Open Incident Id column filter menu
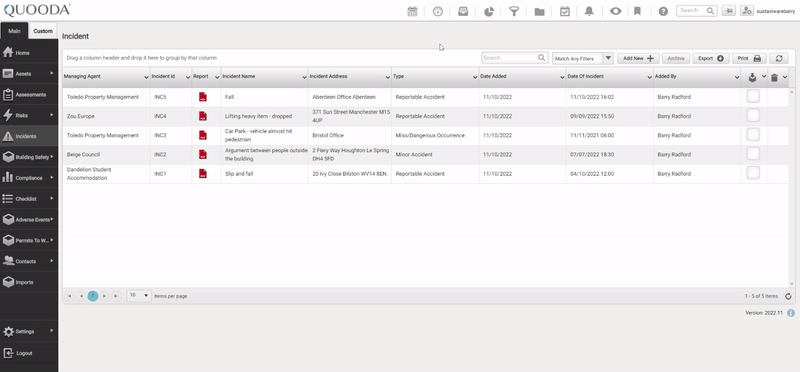Image resolution: width=800 pixels, height=372 pixels. 188,78
